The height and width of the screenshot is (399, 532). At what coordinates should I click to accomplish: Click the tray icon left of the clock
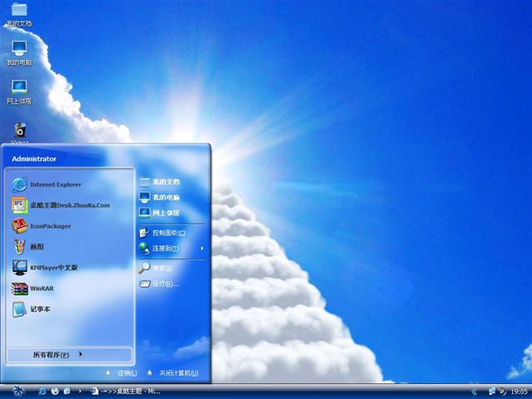(502, 392)
